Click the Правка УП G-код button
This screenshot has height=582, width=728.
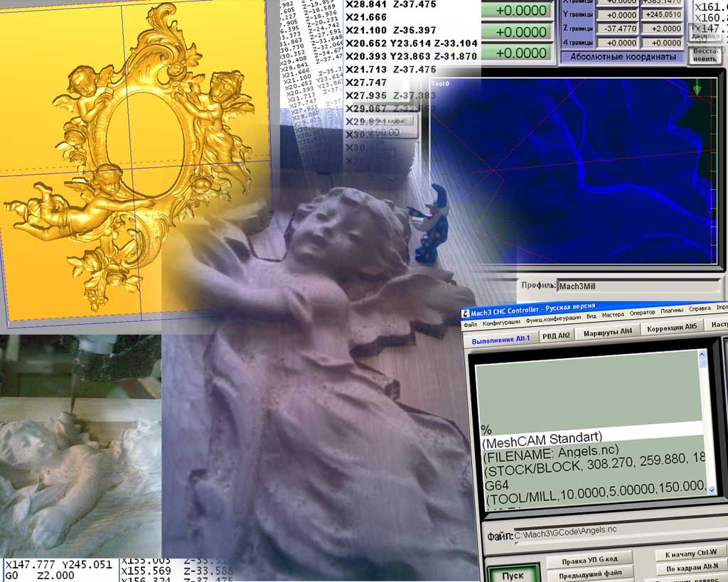(589, 561)
